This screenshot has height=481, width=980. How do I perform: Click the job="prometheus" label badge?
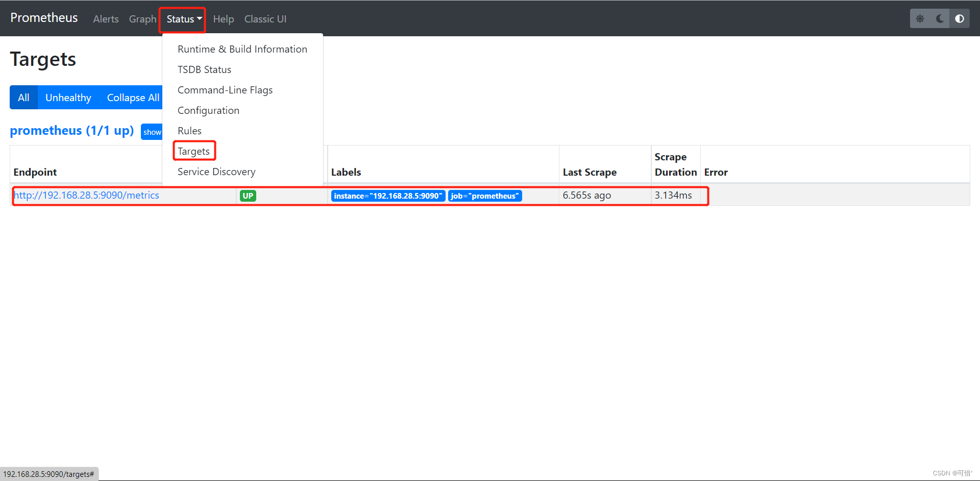[485, 196]
